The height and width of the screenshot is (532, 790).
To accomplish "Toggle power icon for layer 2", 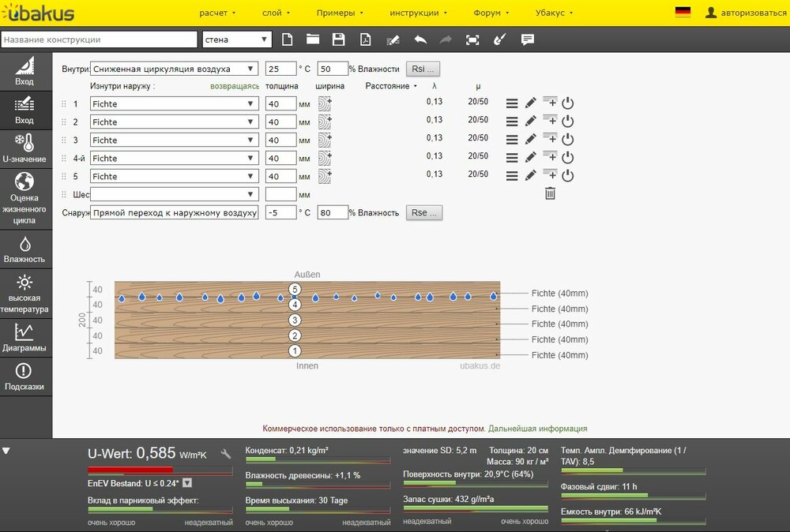I will click(x=567, y=122).
